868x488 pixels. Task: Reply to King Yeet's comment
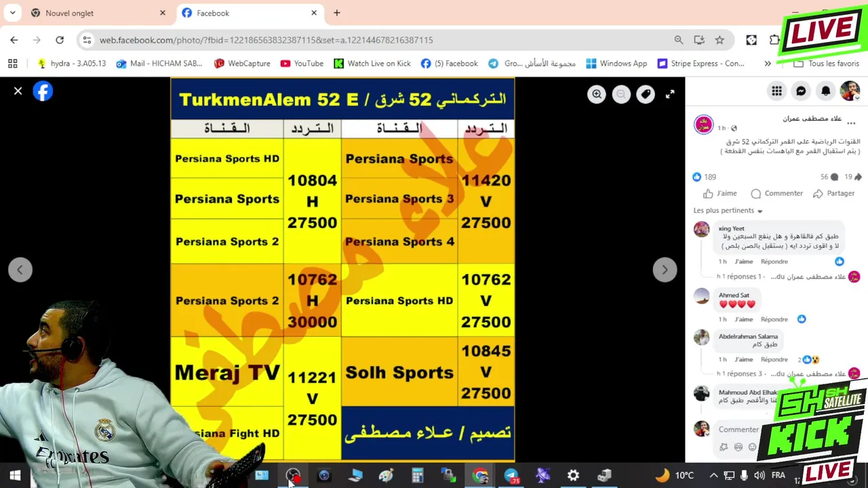[774, 262]
